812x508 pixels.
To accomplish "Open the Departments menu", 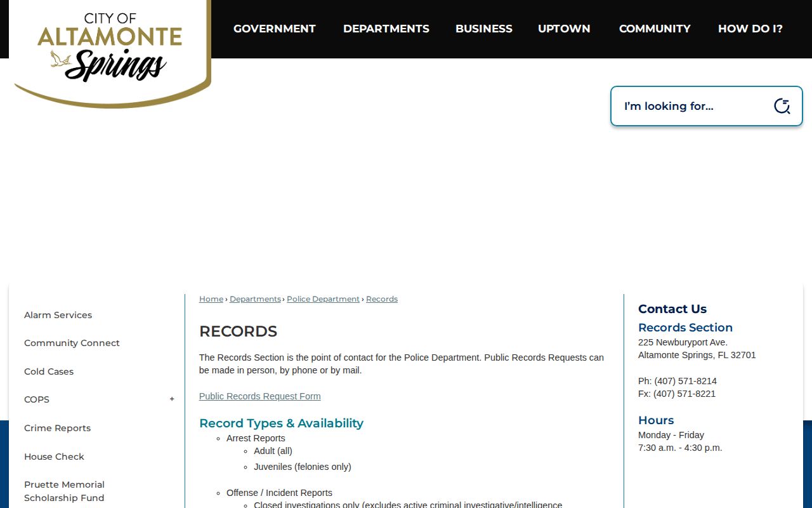I will 386,29.
